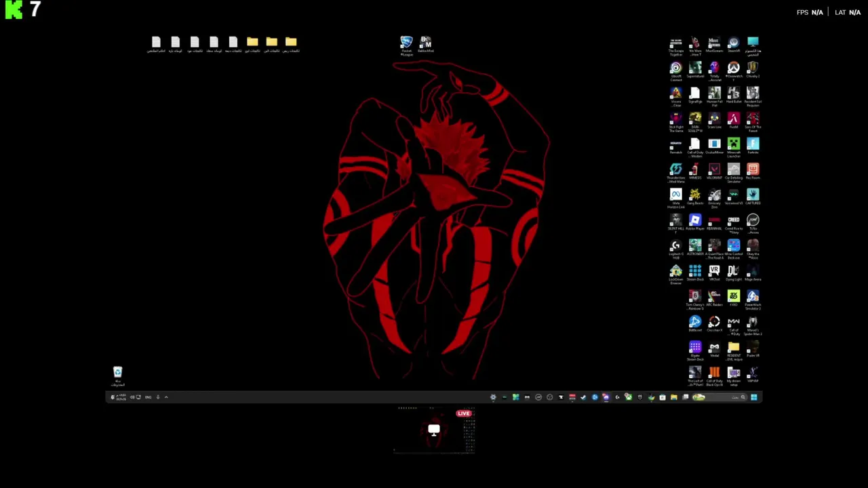Open the LockDown Browser shortcut

[x=676, y=274]
